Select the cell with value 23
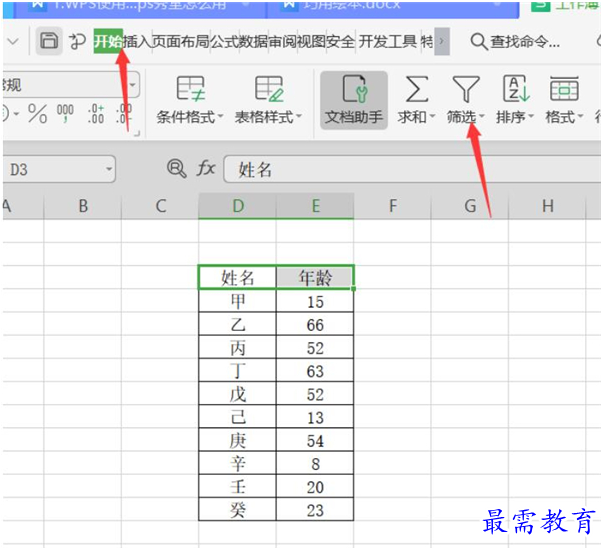Viewport: 604px width, 553px height. tap(315, 509)
